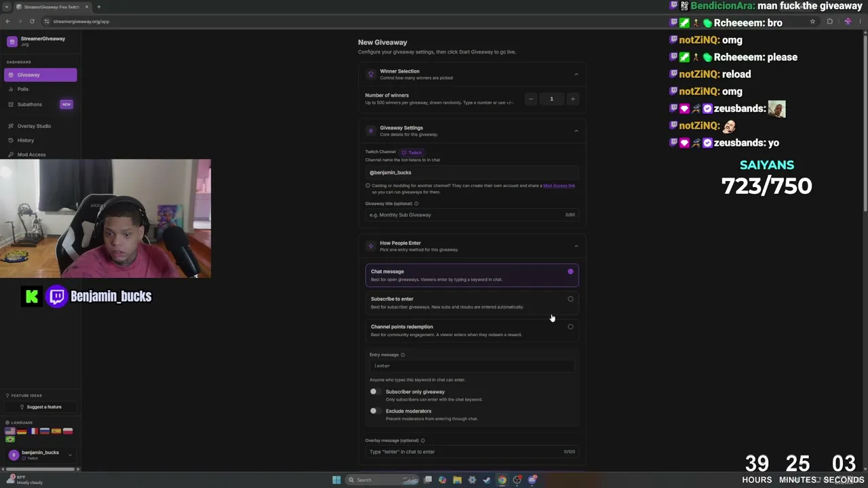This screenshot has height=488, width=868.
Task: Open Google Chrome from the taskbar
Action: (502, 480)
